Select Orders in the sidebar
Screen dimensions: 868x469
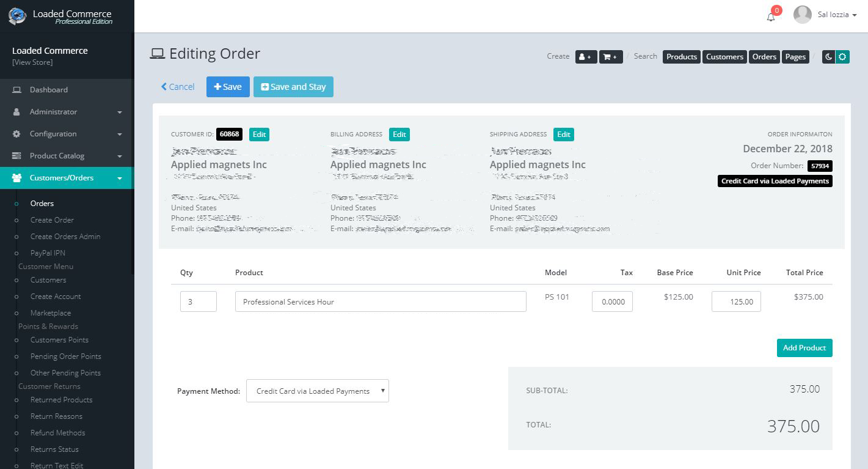[x=42, y=203]
